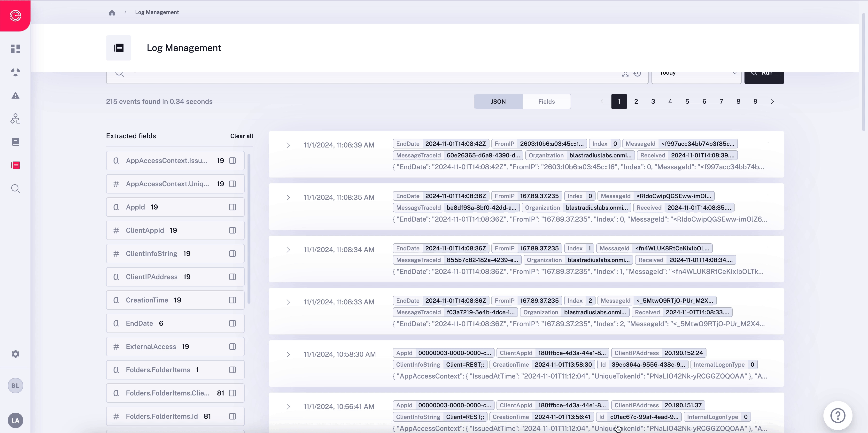Click the search history clock icon
This screenshot has height=433, width=868.
637,73
